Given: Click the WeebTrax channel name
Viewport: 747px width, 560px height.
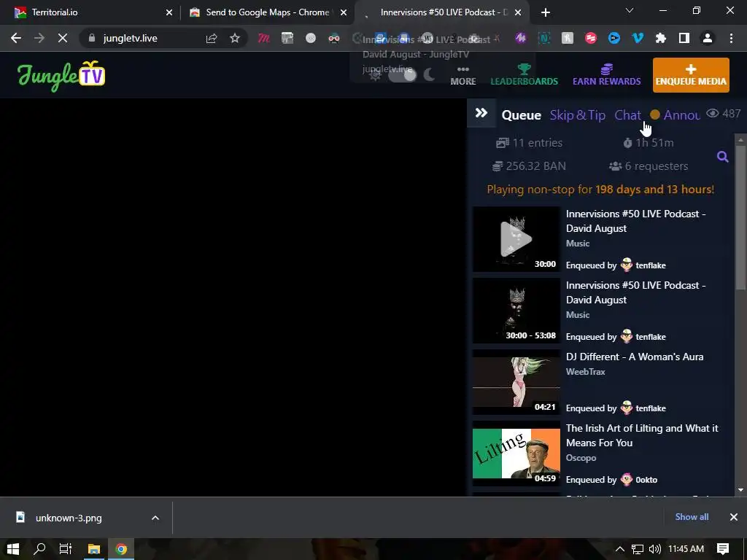Looking at the screenshot, I should (586, 371).
